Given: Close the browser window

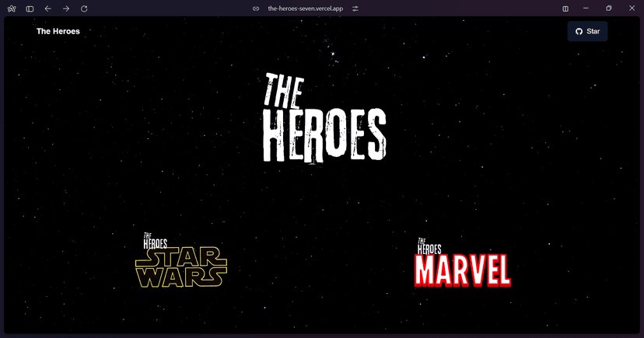Looking at the screenshot, I should click(x=632, y=9).
